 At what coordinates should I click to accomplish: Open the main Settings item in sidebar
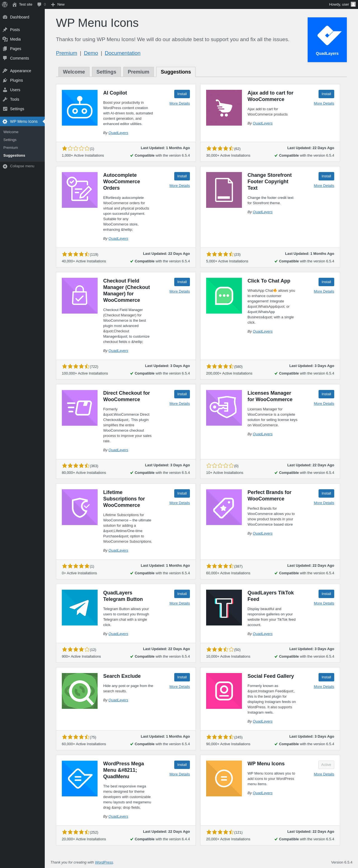(22, 109)
